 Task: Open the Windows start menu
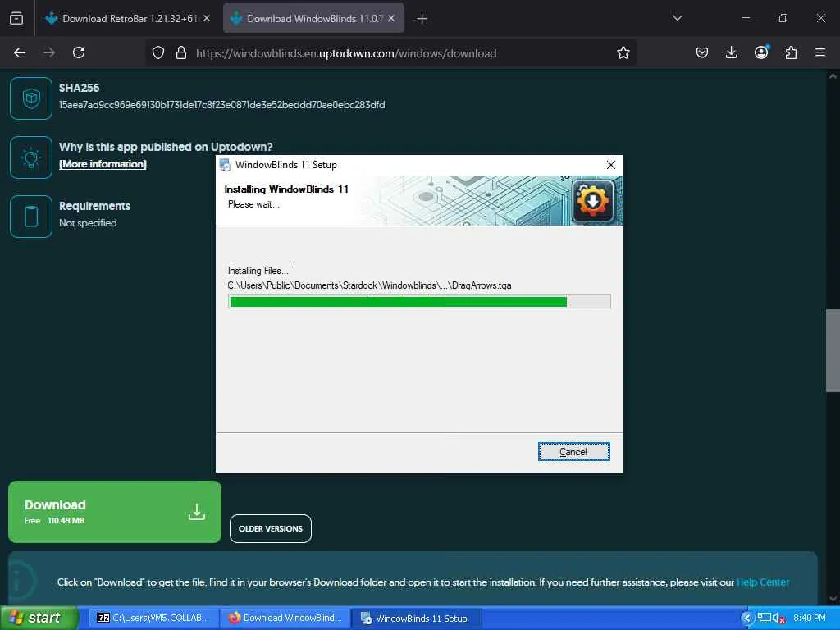pos(39,618)
